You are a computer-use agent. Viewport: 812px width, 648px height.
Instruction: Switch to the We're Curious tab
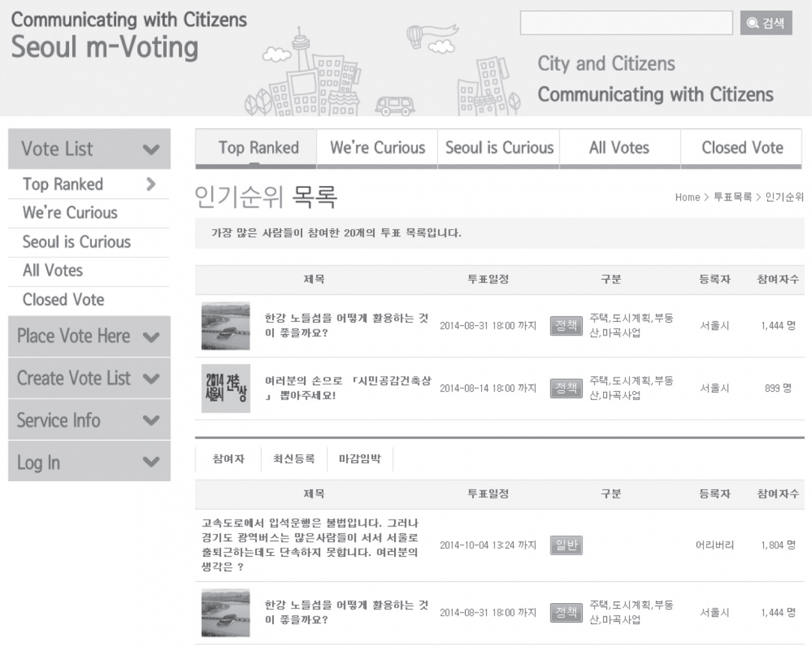pyautogui.click(x=377, y=148)
